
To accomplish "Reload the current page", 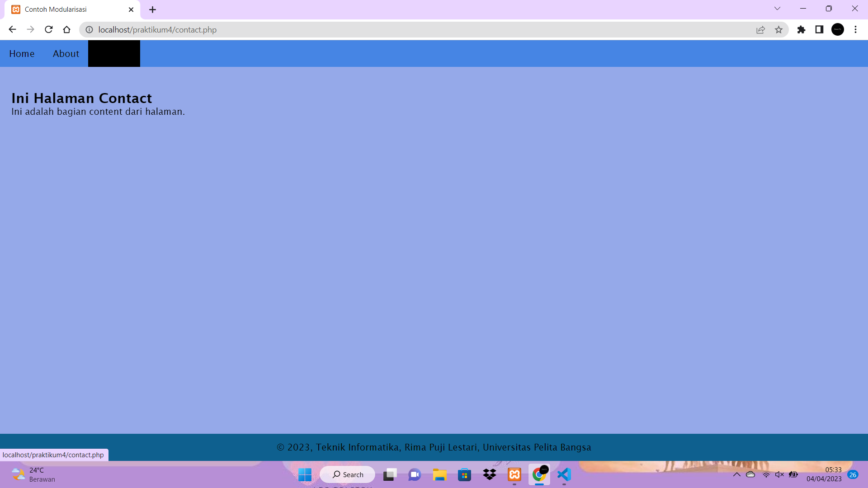I will pos(49,29).
